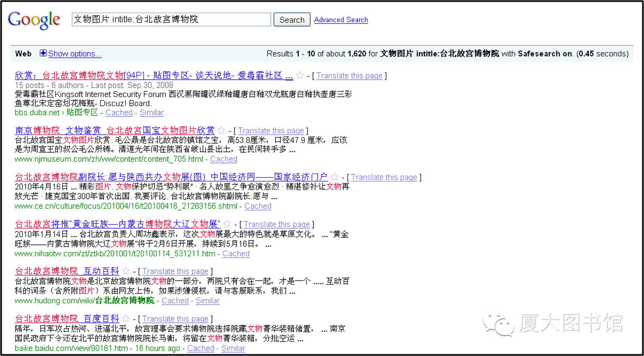Screen dimensions: 644x356
Task: Translate the 中国经济网 result page
Action: click(x=384, y=177)
